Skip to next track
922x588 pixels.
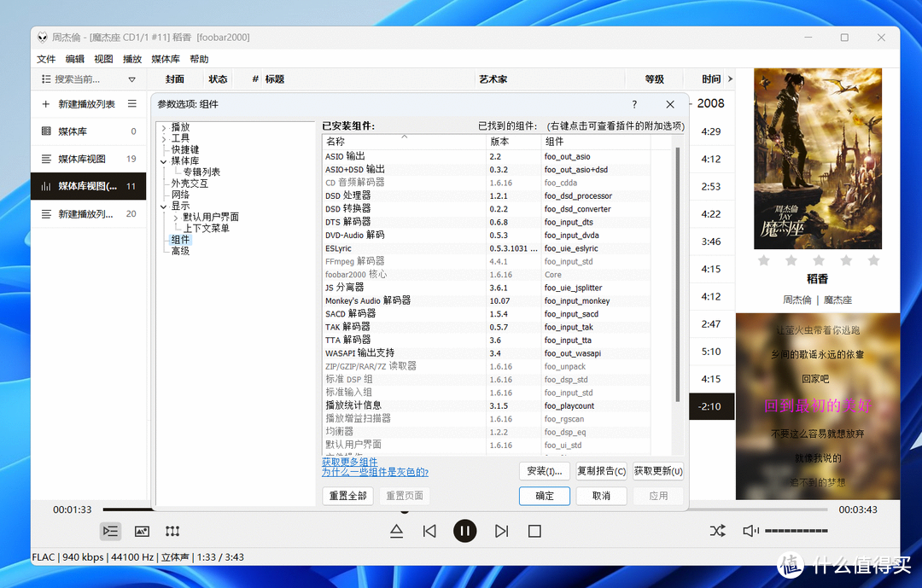point(501,531)
